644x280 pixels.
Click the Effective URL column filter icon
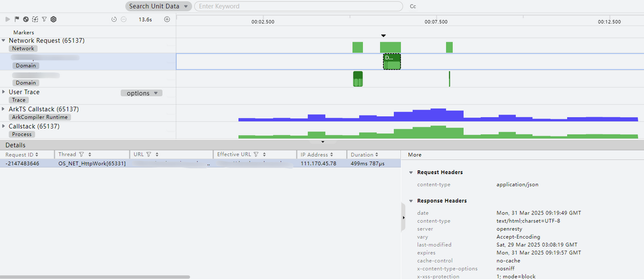(x=257, y=155)
